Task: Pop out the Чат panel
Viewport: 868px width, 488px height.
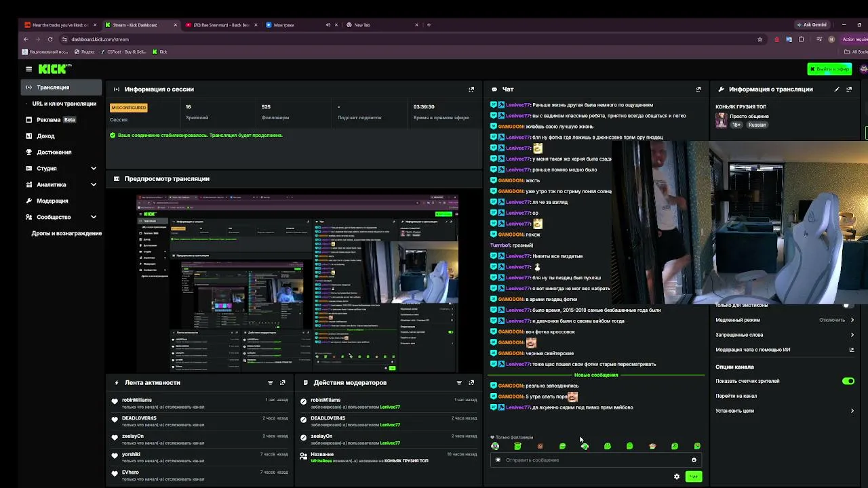Action: [x=698, y=89]
